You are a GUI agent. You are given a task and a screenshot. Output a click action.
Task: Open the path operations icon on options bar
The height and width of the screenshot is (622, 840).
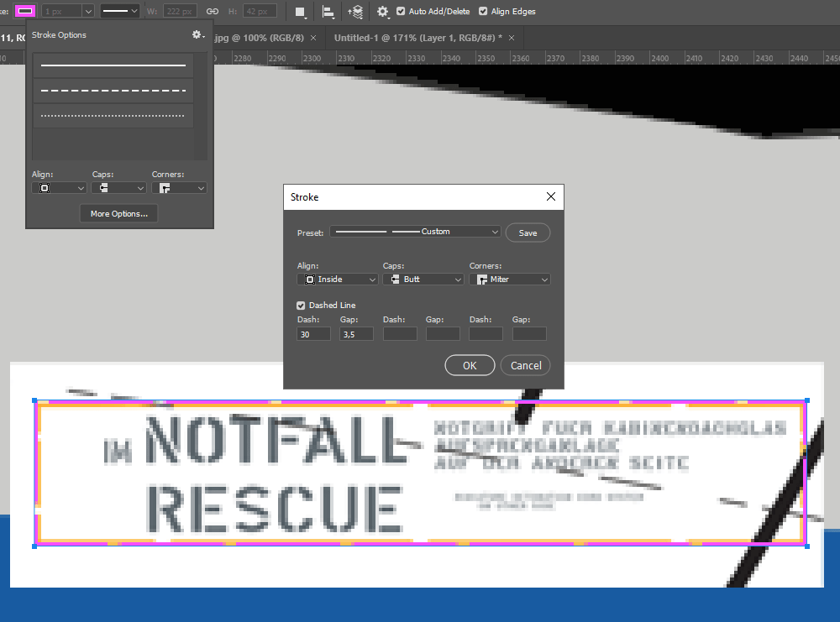click(x=300, y=11)
